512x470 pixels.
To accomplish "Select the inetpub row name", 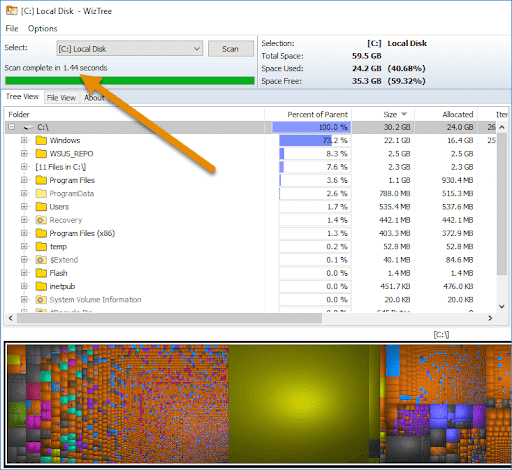I will 62,287.
